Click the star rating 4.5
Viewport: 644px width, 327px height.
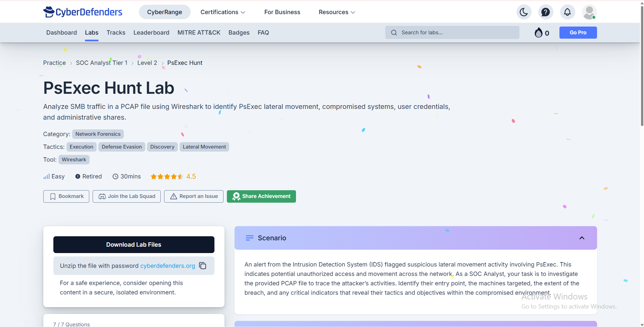(x=173, y=176)
